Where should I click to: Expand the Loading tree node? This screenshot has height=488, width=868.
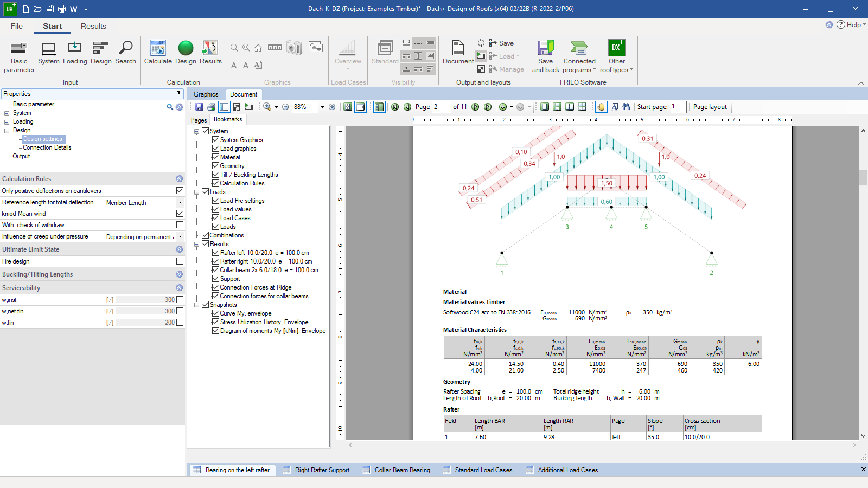7,122
